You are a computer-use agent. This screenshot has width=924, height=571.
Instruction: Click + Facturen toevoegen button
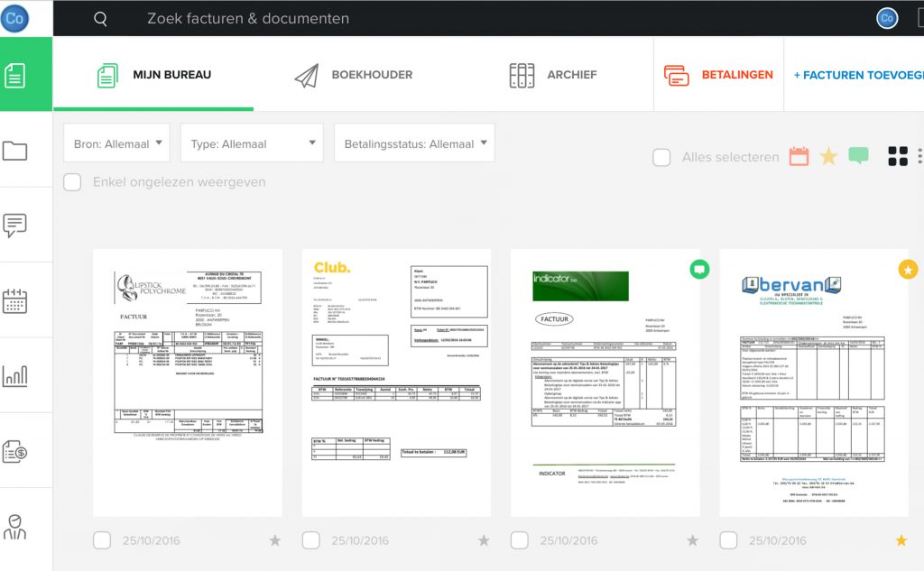click(858, 75)
